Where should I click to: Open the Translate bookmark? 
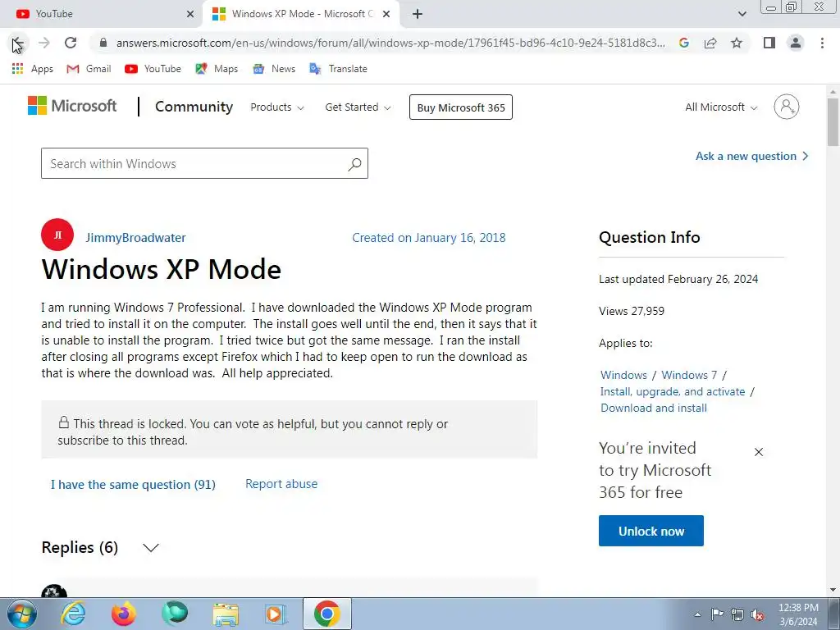click(338, 69)
